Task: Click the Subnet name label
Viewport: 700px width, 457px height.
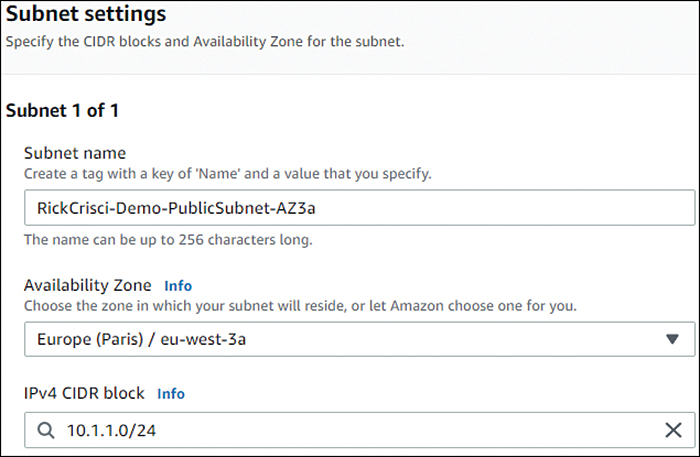Action: pyautogui.click(x=75, y=153)
